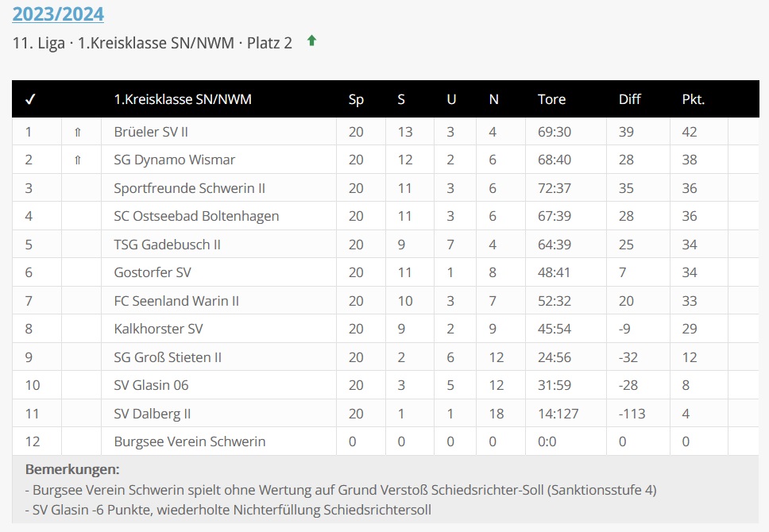This screenshot has height=532, width=769.
Task: Open SC Ostseebad Boltenhagen team entry
Action: (196, 216)
